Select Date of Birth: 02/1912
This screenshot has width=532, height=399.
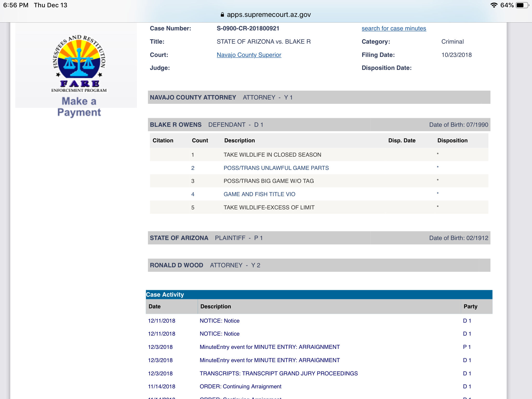tap(458, 238)
